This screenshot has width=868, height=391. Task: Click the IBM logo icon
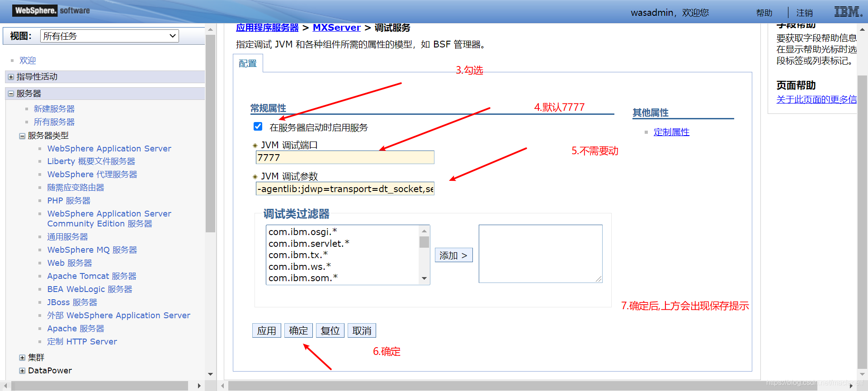point(848,12)
